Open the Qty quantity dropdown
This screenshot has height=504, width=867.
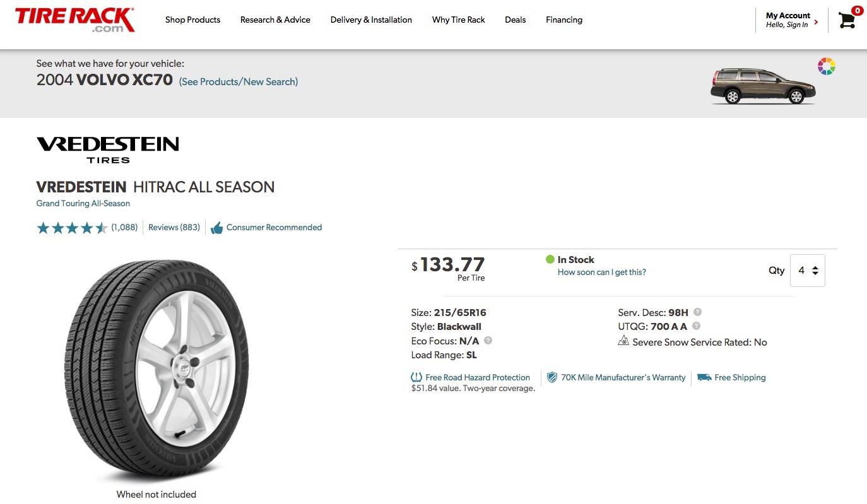point(807,271)
